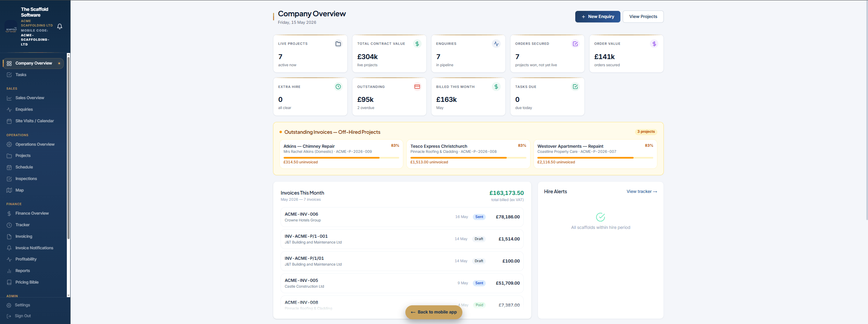Click the Scaffold Software logo thumbnail

click(11, 27)
